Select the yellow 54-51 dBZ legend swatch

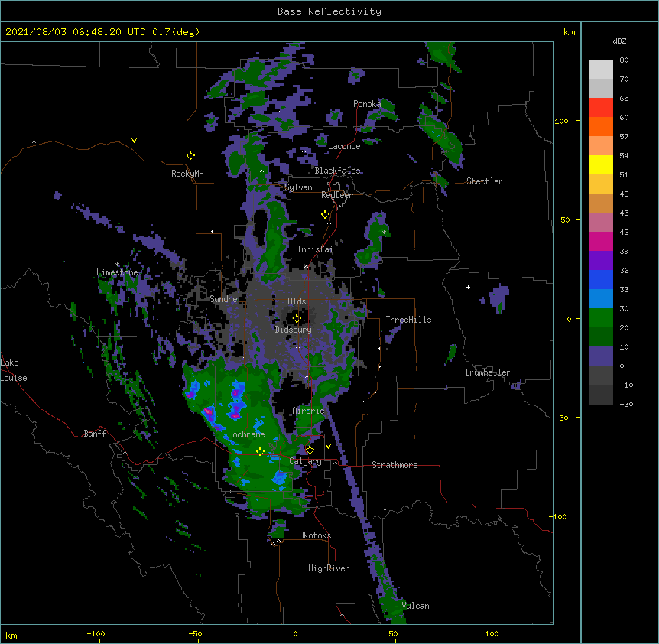[x=601, y=164]
